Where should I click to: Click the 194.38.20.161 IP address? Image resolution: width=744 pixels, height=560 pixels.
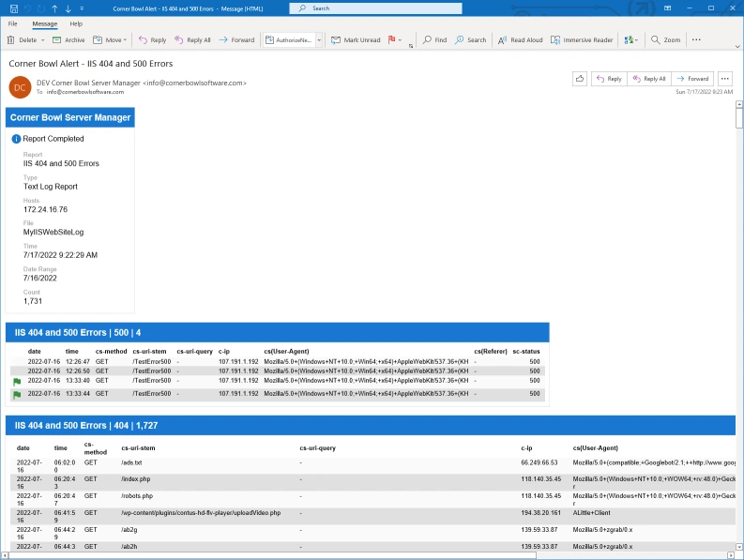pos(540,513)
